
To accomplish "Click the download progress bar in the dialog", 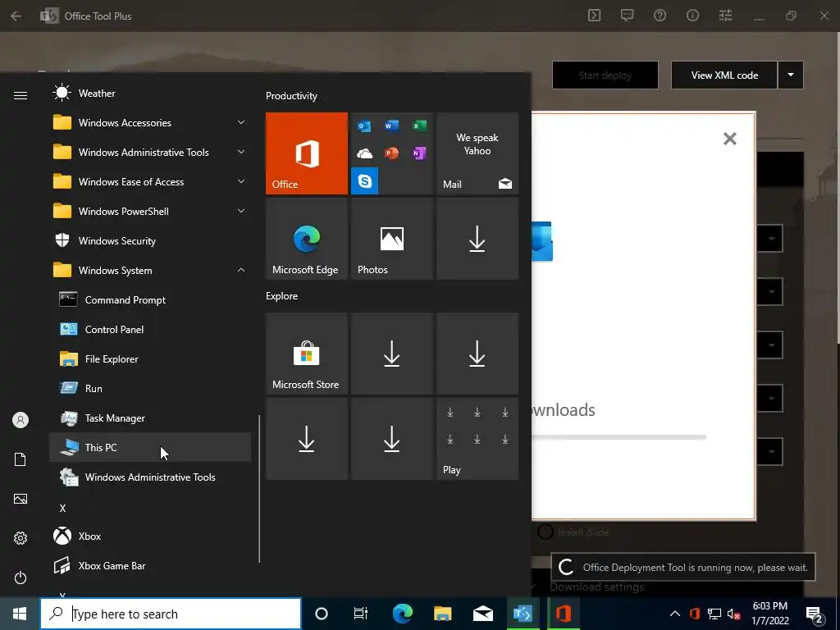I will pyautogui.click(x=619, y=437).
